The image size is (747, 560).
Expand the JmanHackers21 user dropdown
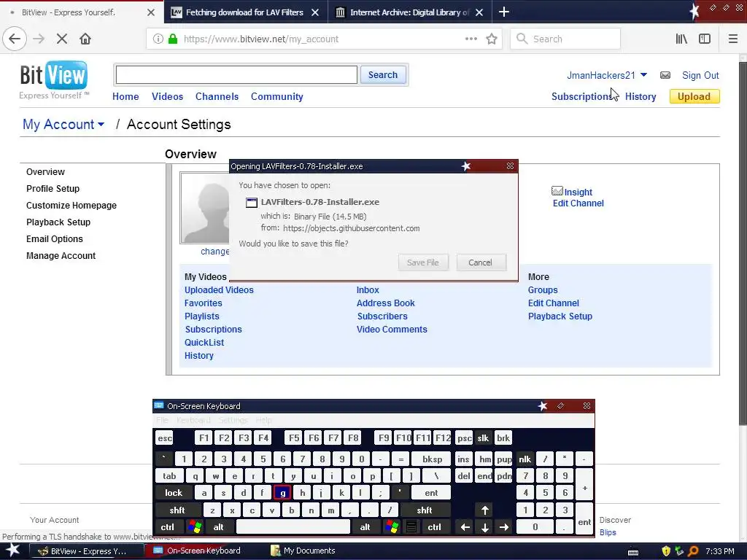click(643, 75)
